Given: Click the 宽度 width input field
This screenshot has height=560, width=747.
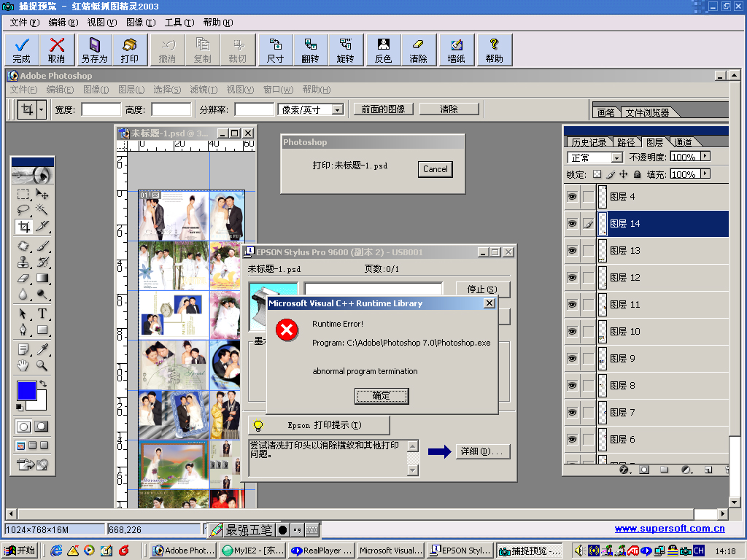Looking at the screenshot, I should pyautogui.click(x=101, y=109).
